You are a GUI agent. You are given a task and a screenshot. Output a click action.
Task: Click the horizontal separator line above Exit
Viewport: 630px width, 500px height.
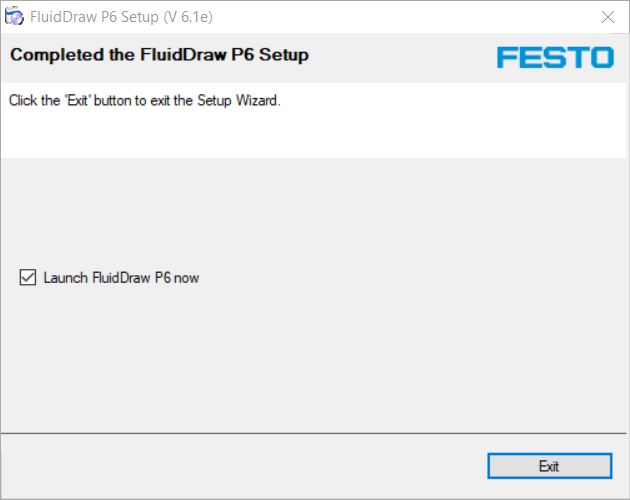click(x=313, y=433)
